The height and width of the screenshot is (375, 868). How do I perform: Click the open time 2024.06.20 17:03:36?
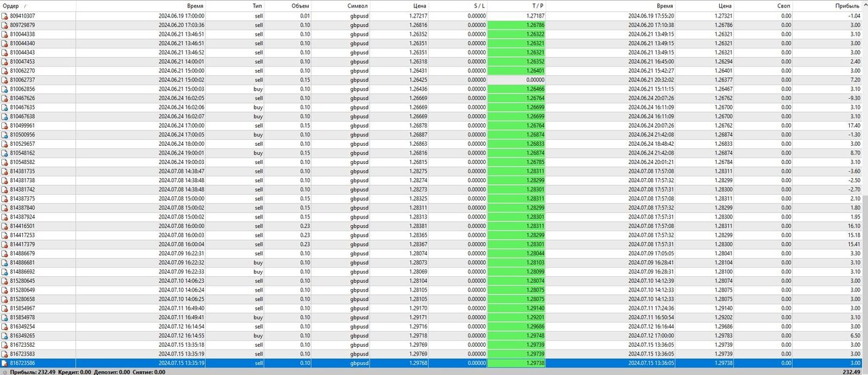pos(182,25)
